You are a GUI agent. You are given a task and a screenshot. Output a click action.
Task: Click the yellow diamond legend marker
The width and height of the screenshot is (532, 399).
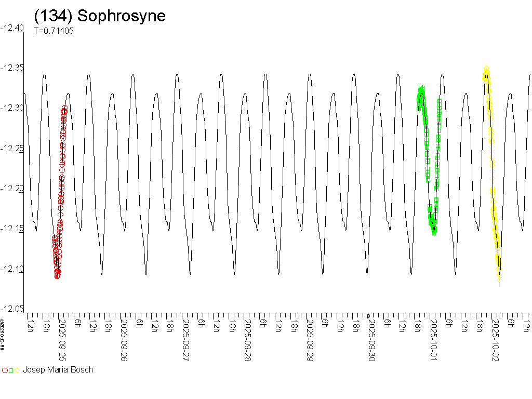click(17, 370)
